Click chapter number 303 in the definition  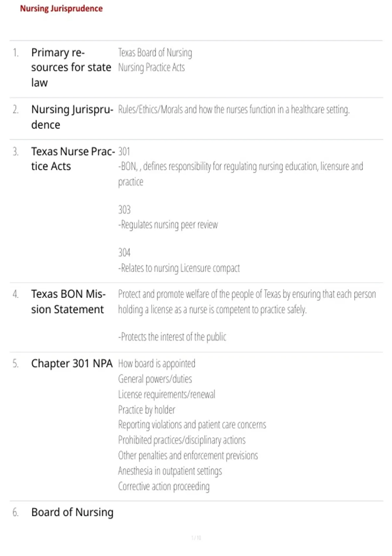click(124, 209)
